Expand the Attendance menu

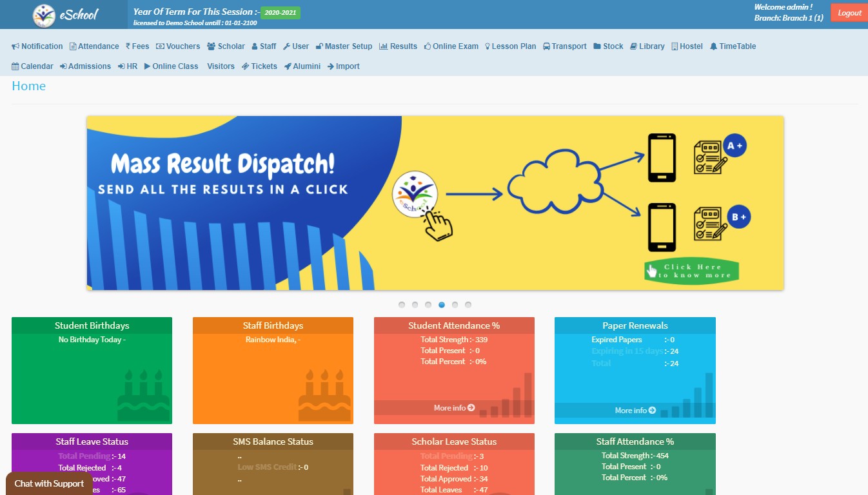pos(94,46)
